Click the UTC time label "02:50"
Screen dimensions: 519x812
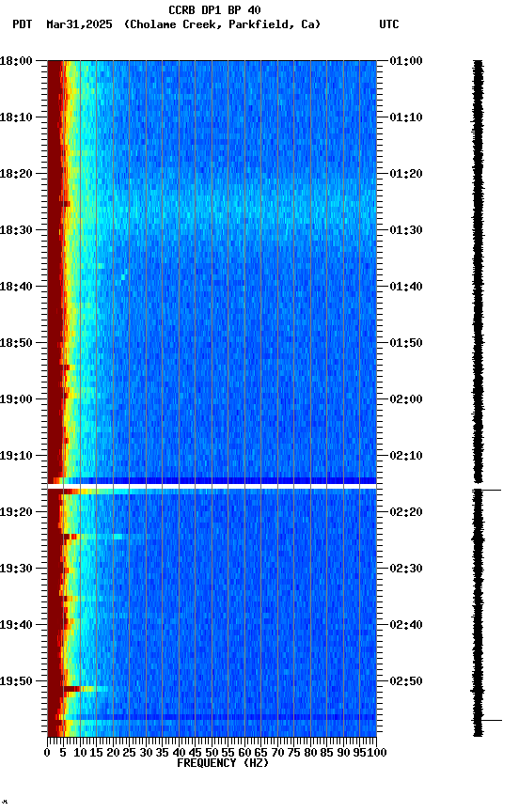(406, 681)
